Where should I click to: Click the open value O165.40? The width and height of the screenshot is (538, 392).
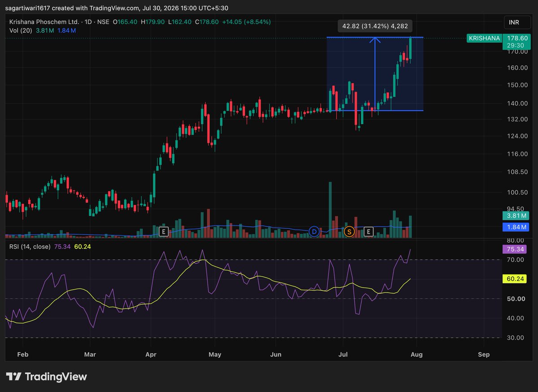(125, 22)
